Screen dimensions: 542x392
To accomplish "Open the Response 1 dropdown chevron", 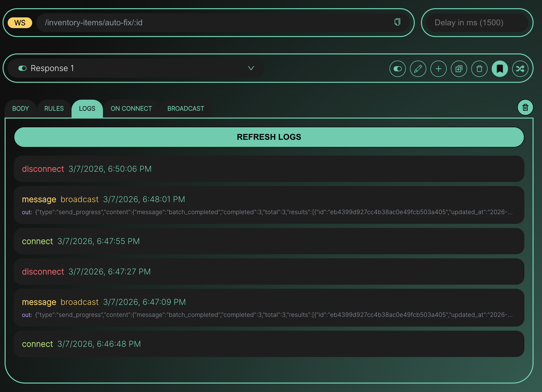I will [x=251, y=68].
